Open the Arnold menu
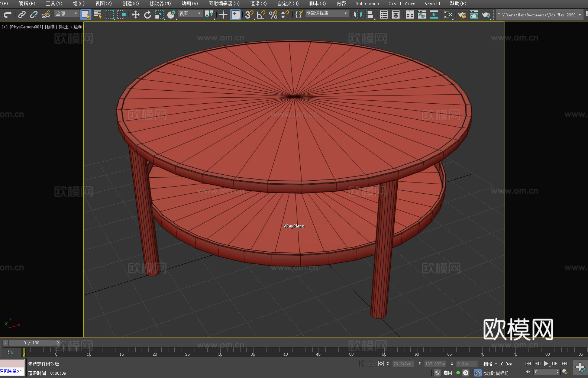Image resolution: width=588 pixels, height=378 pixels. [x=432, y=3]
